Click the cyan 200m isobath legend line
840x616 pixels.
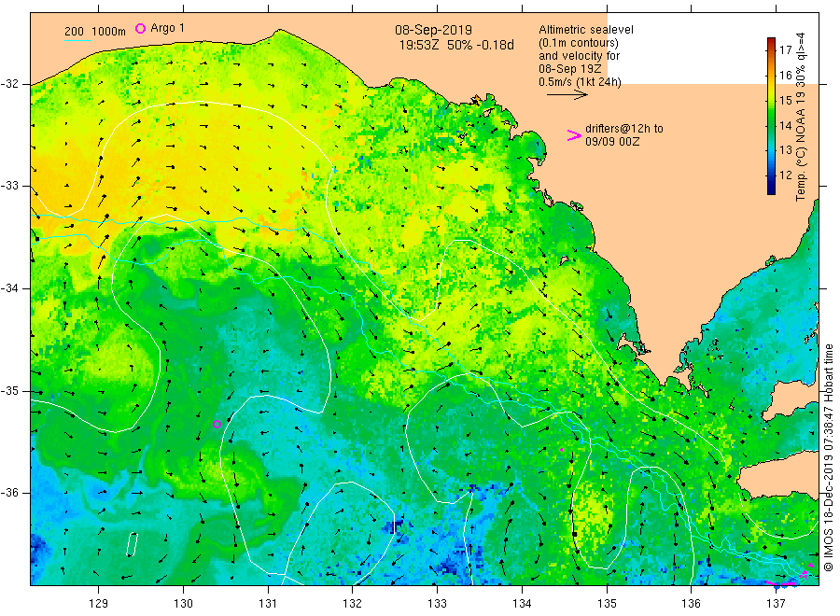pos(77,40)
